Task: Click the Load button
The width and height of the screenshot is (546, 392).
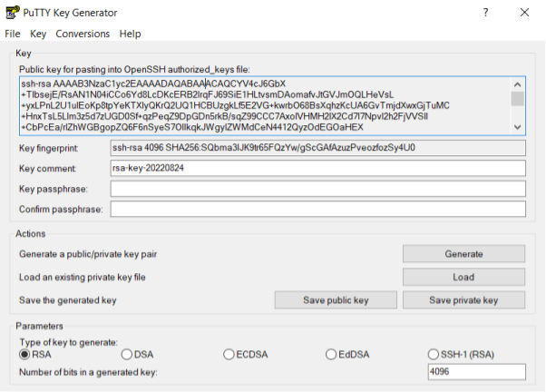Action: coord(463,277)
